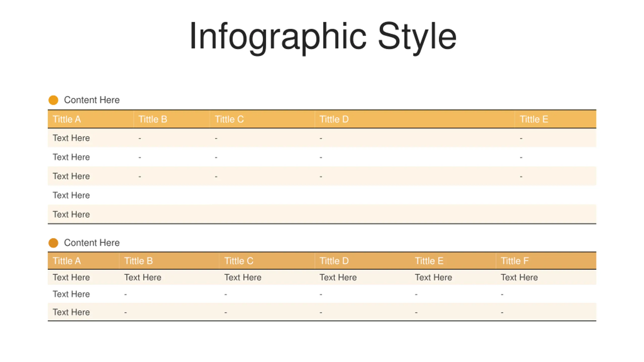
Task: Click Tittle F header in second table
Action: coord(515,261)
